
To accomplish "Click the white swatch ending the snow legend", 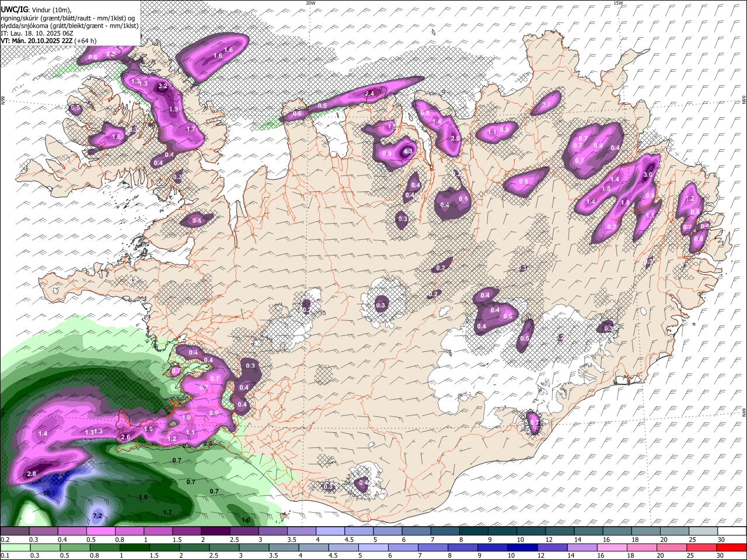I will [x=731, y=531].
